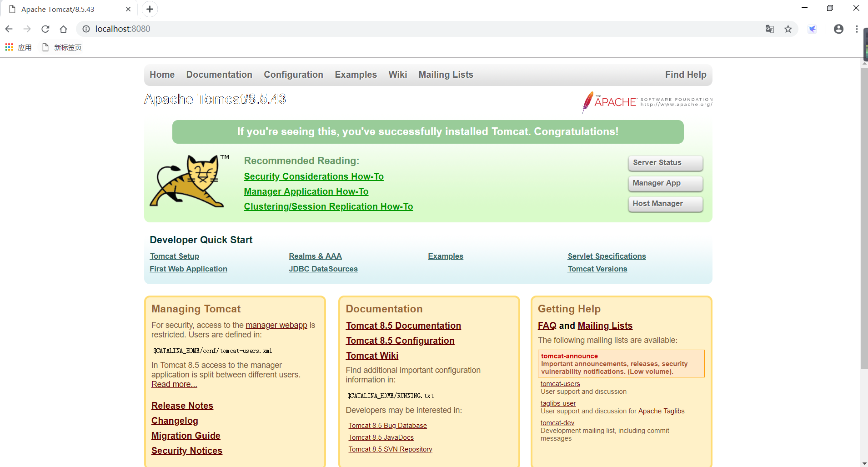Viewport: 868px width, 467px height.
Task: Close the Apache Tomcat/8.5.43 tab
Action: click(x=128, y=9)
